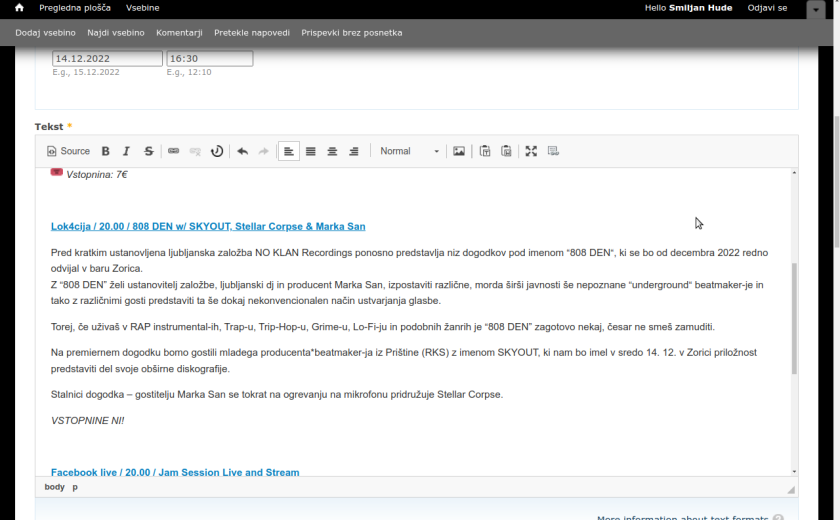Apply italic formatting

point(126,151)
